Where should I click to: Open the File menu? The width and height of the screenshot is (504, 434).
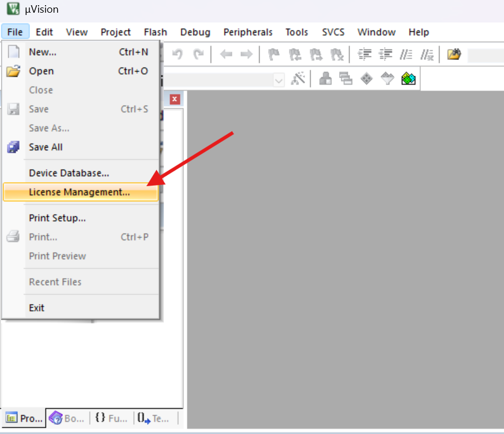coord(15,32)
